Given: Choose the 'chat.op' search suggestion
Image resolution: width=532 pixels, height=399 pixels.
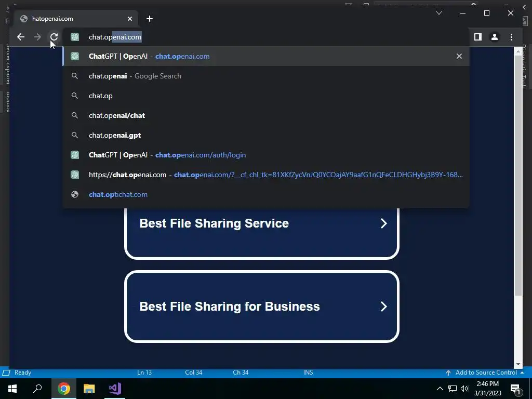Looking at the screenshot, I should [266, 96].
